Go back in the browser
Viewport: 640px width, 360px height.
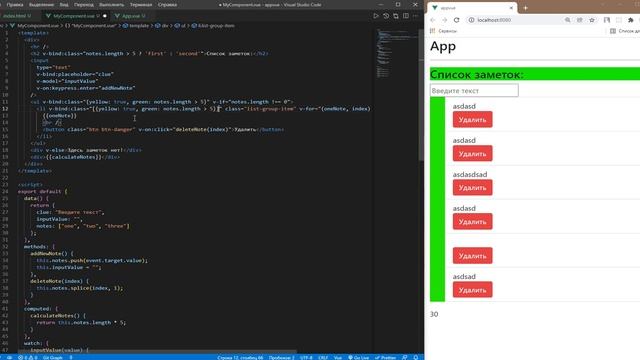pyautogui.click(x=433, y=20)
